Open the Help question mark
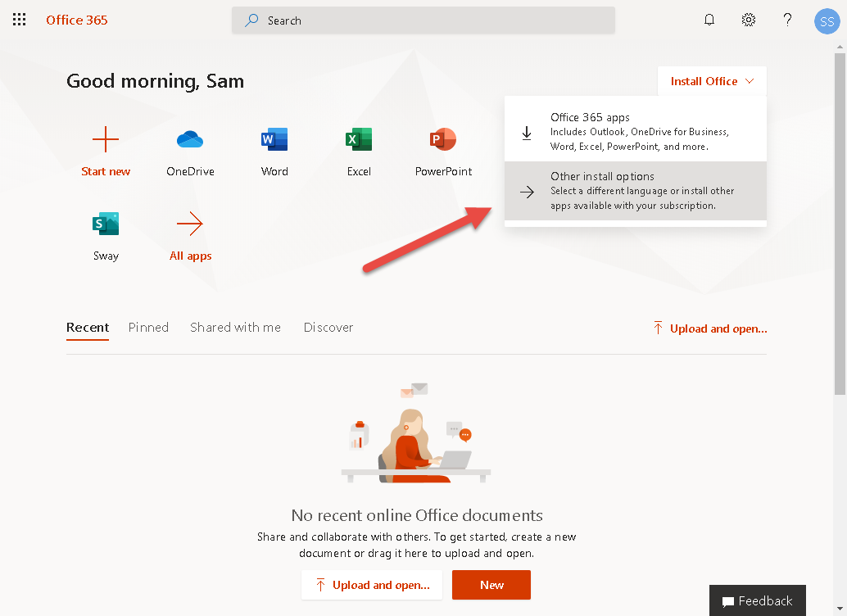 [x=787, y=20]
